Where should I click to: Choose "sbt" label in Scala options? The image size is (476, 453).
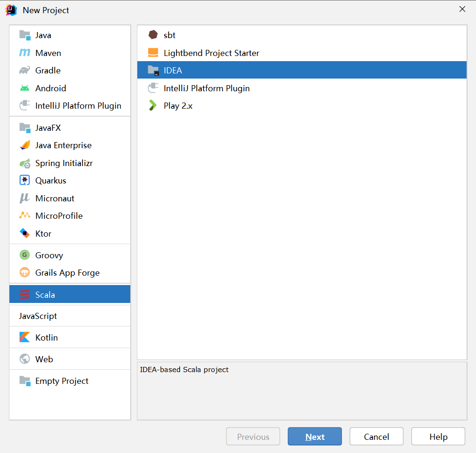[170, 35]
